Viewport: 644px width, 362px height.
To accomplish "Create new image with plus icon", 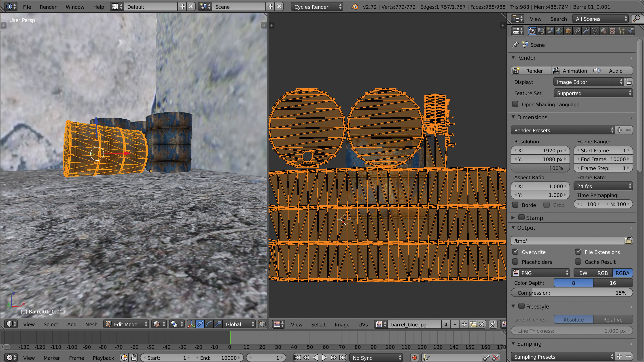I will (x=464, y=324).
